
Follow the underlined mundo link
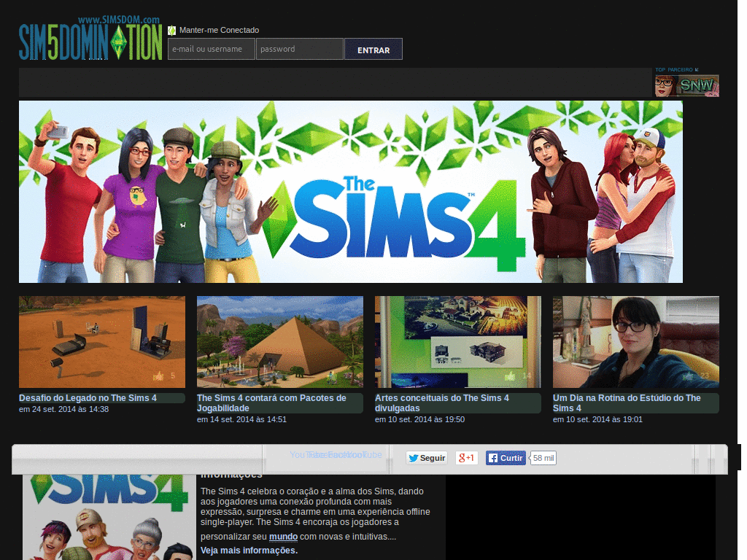(284, 537)
